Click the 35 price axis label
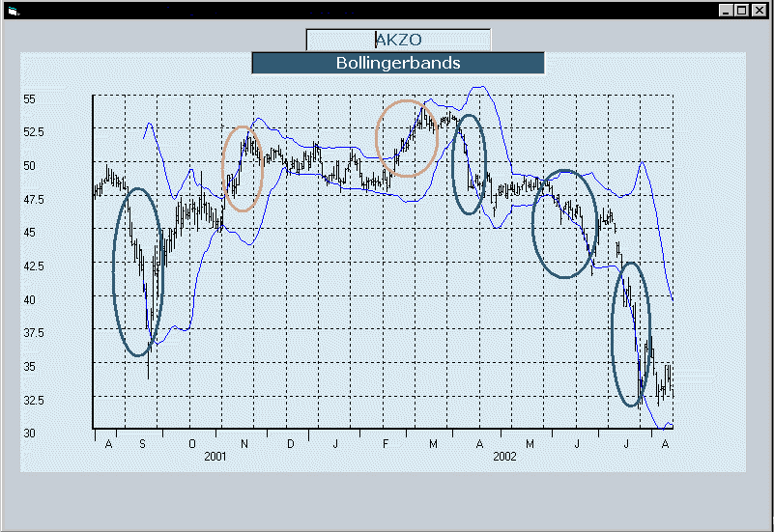Image resolution: width=774 pixels, height=532 pixels. pos(29,366)
